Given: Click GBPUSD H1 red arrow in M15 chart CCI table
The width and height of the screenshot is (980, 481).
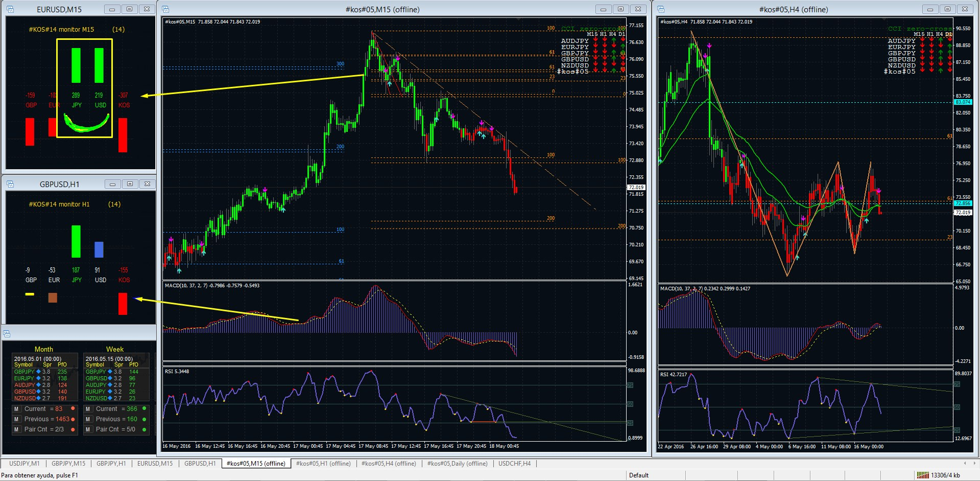Looking at the screenshot, I should (605, 58).
